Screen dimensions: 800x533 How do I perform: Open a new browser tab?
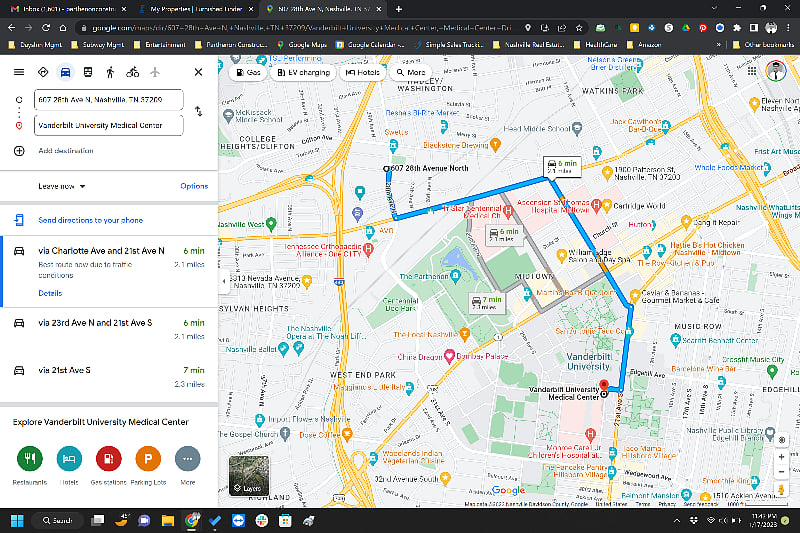pos(399,9)
